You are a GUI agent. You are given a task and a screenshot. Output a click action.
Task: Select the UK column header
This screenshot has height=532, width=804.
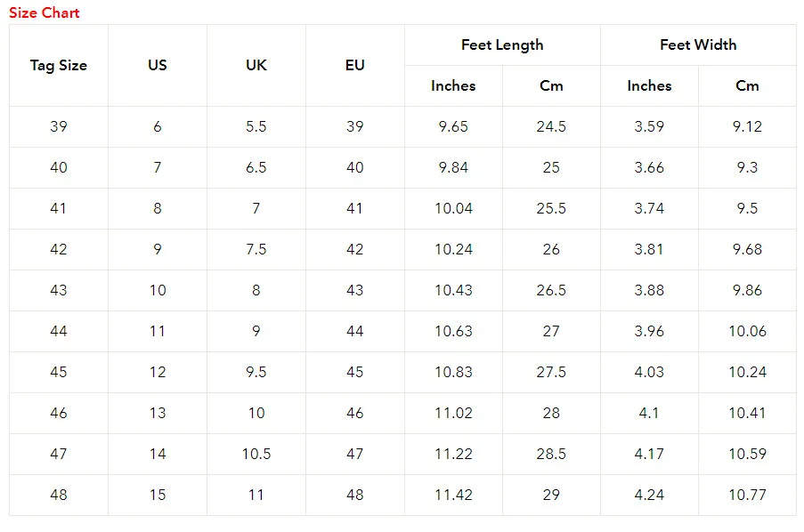[x=256, y=65]
